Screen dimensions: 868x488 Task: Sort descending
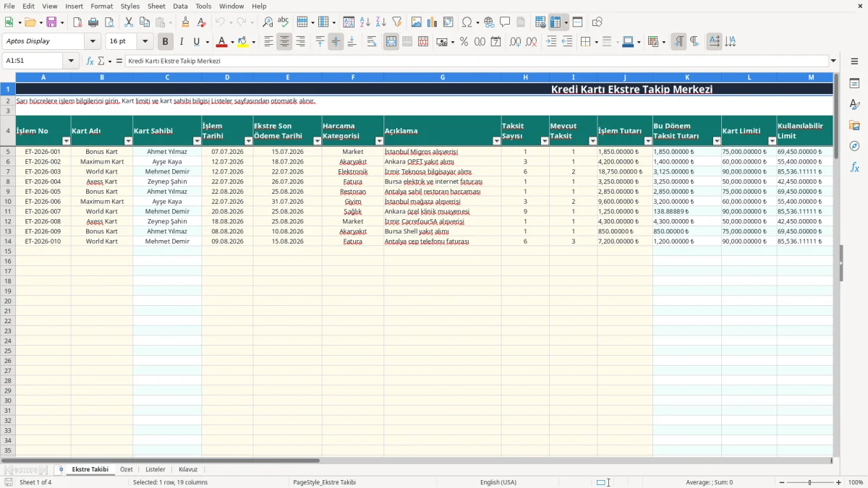pyautogui.click(x=381, y=22)
